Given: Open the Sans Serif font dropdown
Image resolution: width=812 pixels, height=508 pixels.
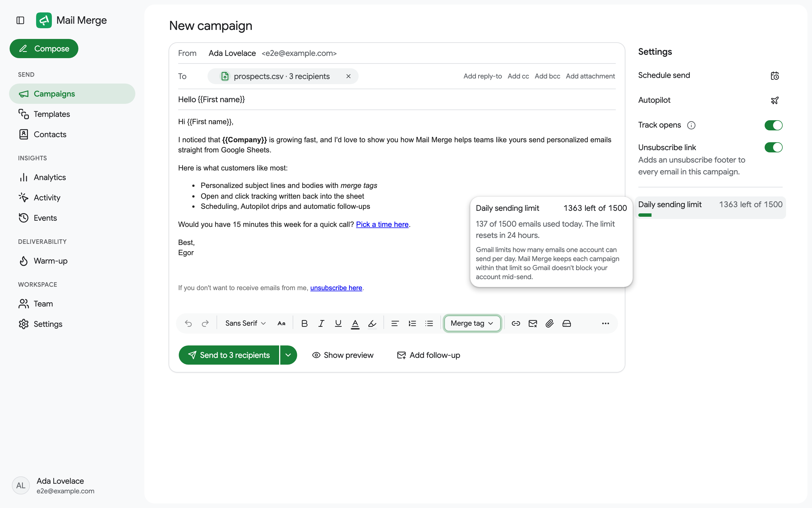Looking at the screenshot, I should point(245,323).
